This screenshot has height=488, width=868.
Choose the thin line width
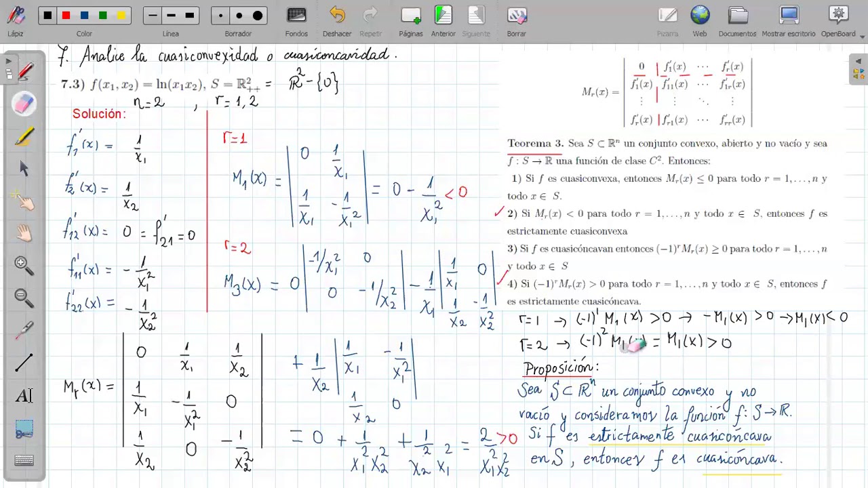tap(153, 16)
